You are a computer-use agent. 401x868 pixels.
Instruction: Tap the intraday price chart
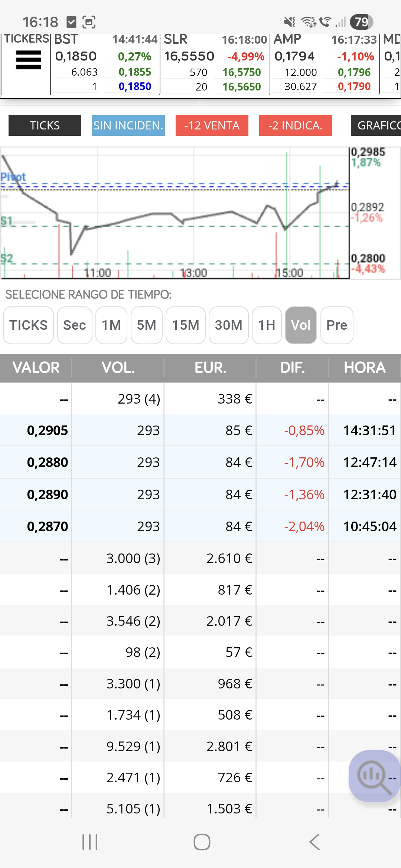click(175, 213)
